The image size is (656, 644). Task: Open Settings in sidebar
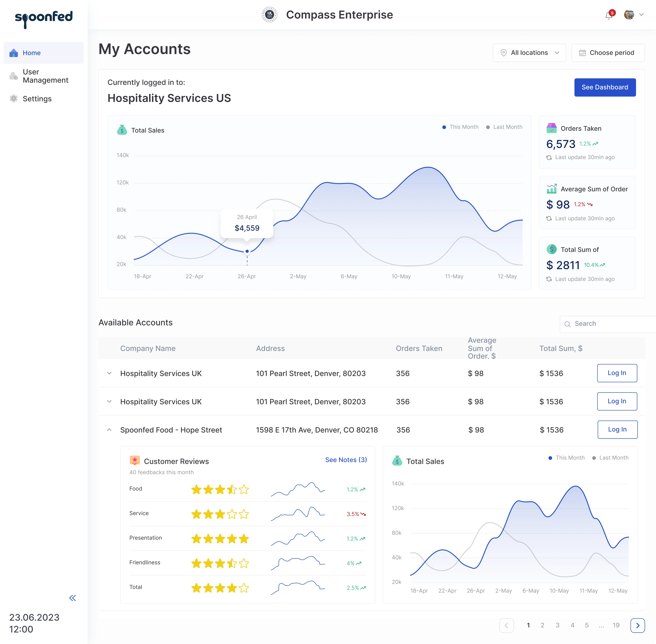(x=37, y=99)
